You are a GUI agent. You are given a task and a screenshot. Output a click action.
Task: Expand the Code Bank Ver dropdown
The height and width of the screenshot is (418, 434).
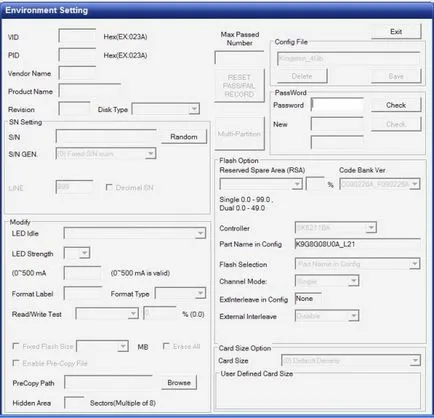[380, 184]
